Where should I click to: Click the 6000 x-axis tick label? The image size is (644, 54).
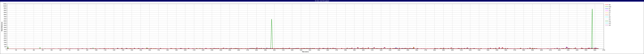tap(541, 50)
